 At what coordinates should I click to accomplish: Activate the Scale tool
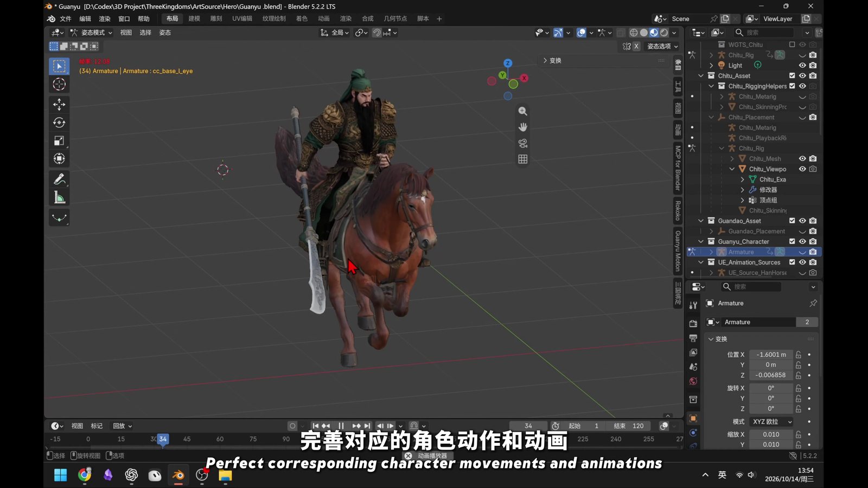[59, 141]
